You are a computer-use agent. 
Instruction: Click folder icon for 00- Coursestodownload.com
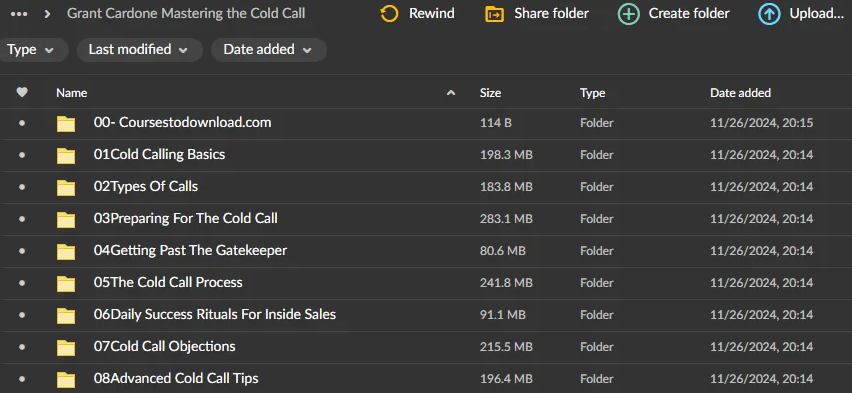(66, 123)
